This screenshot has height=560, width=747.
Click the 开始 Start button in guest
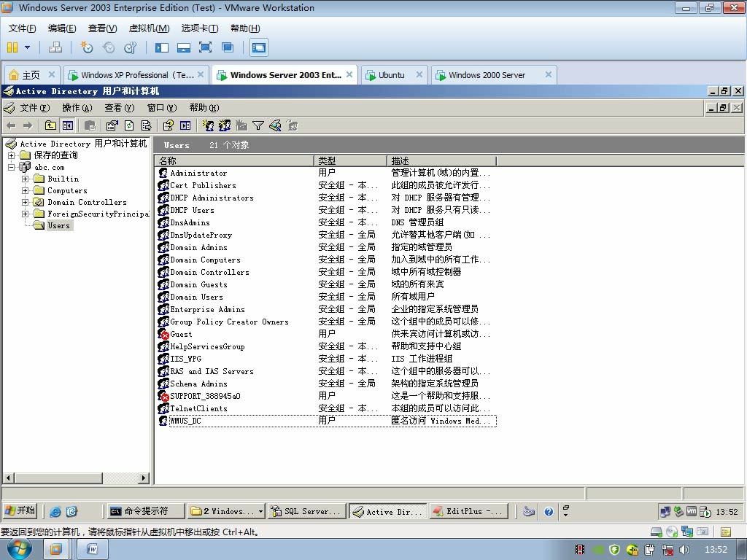(x=20, y=511)
